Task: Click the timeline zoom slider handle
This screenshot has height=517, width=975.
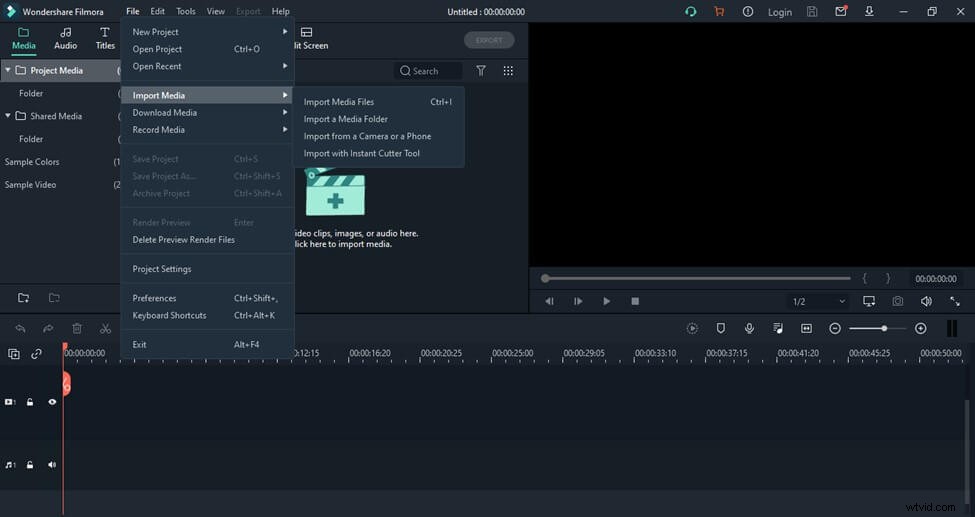Action: pyautogui.click(x=884, y=328)
